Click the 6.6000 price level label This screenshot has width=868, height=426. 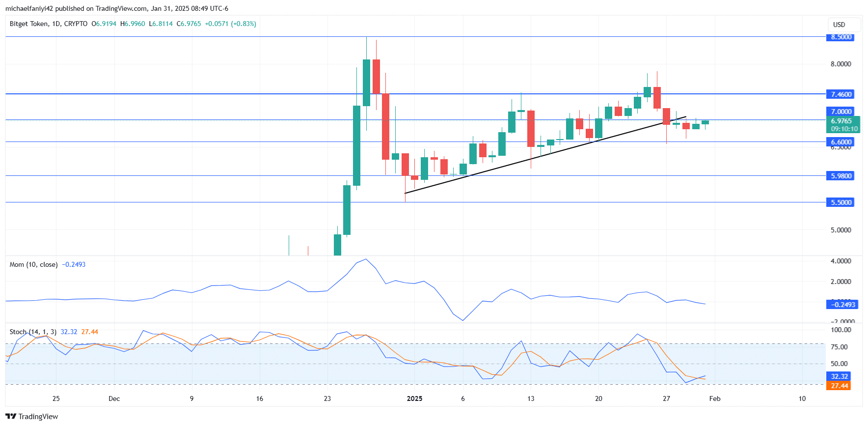841,142
